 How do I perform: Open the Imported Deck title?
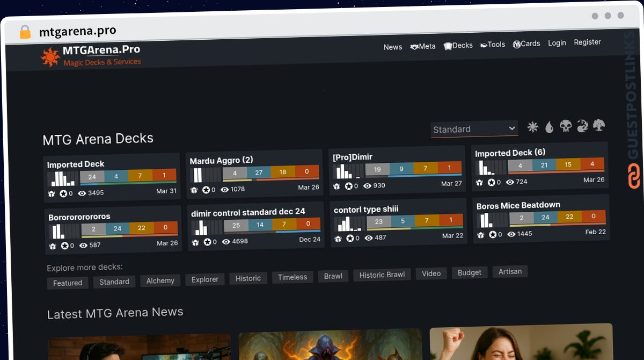tap(76, 164)
